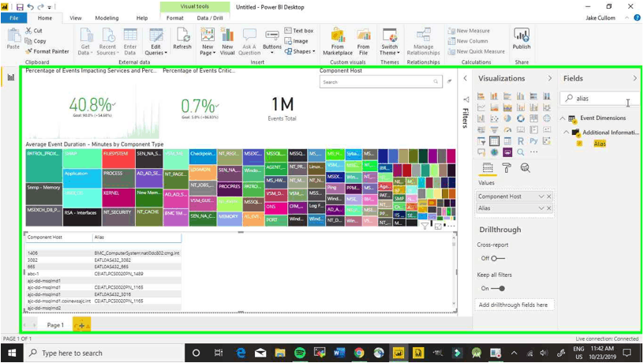Click Manage Relationships ribbon button
The height and width of the screenshot is (363, 644).
423,42
